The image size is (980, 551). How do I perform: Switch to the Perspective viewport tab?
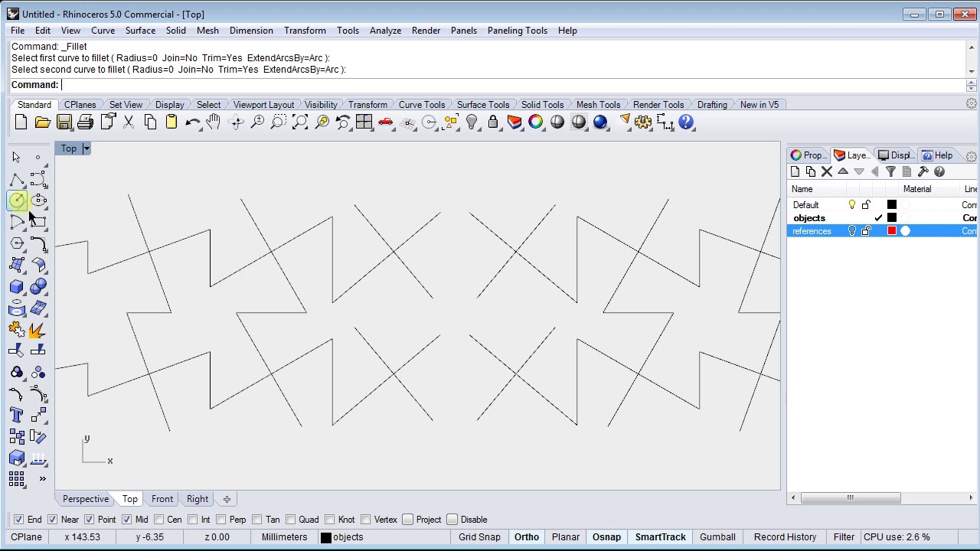coord(86,499)
